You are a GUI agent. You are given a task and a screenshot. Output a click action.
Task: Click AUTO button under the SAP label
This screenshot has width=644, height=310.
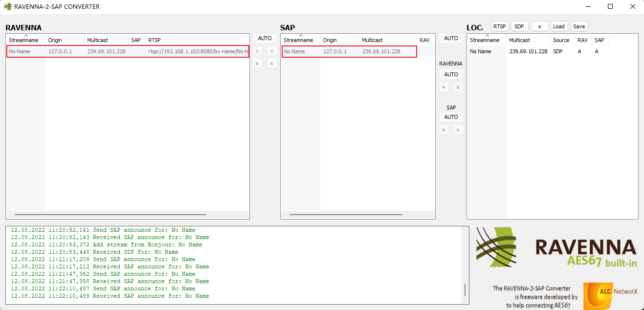coord(451,117)
